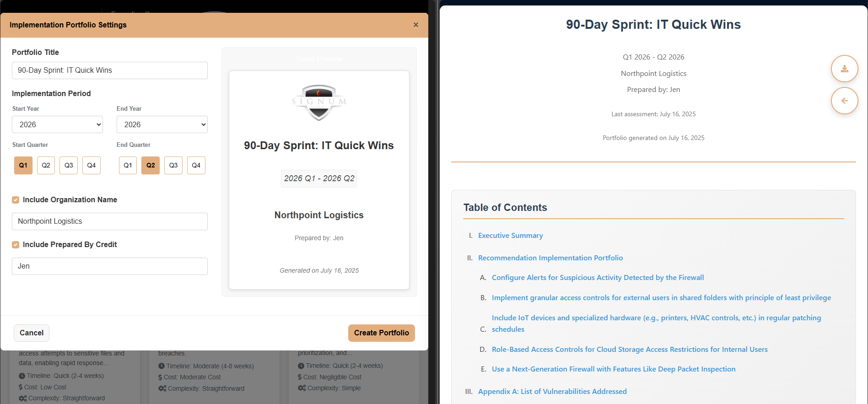Close the Implementation Portfolio Settings dialog
Viewport: 868px width, 404px height.
415,25
